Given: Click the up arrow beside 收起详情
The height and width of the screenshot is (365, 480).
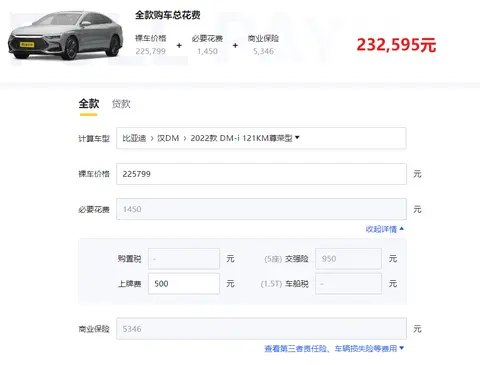Looking at the screenshot, I should (x=401, y=229).
